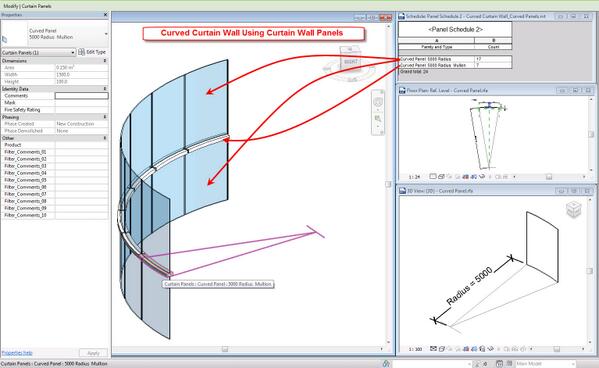
Task: Toggle shadows icon in floor plan control bar
Action: (x=457, y=177)
